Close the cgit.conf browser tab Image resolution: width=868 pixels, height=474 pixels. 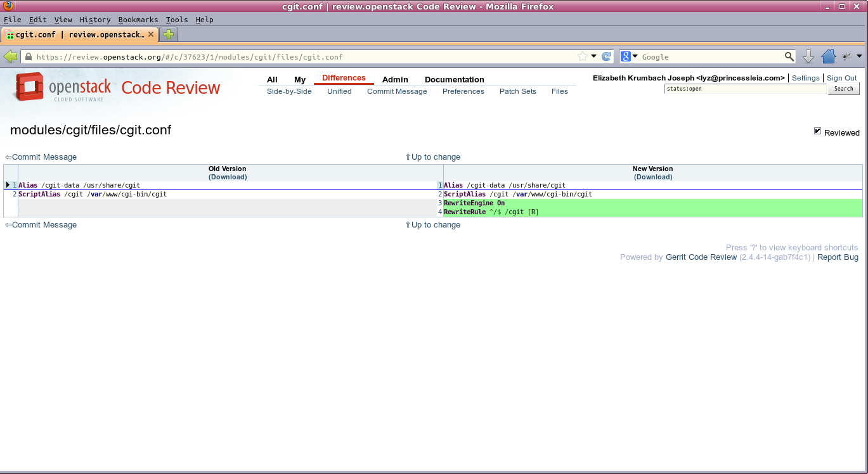[151, 34]
